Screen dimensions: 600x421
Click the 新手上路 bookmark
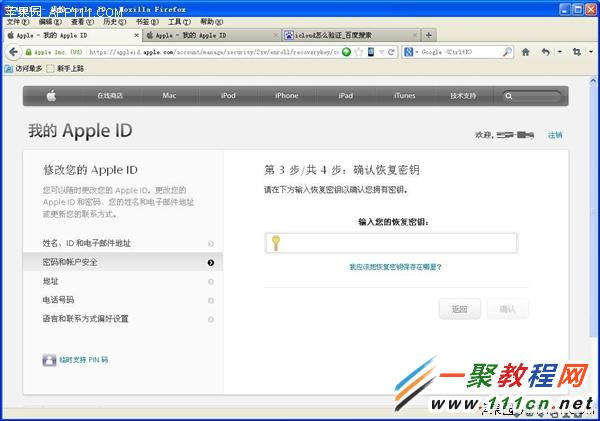coord(65,69)
